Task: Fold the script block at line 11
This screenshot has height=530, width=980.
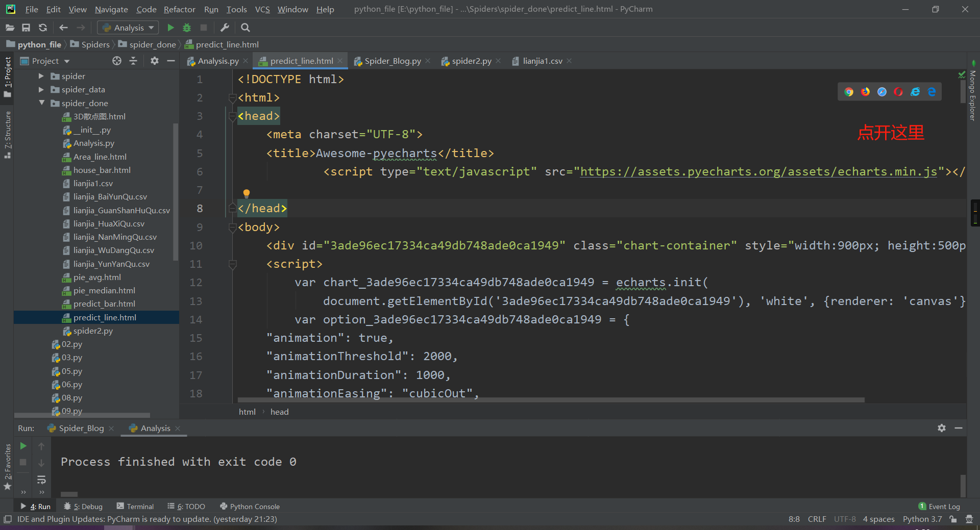Action: coord(232,264)
